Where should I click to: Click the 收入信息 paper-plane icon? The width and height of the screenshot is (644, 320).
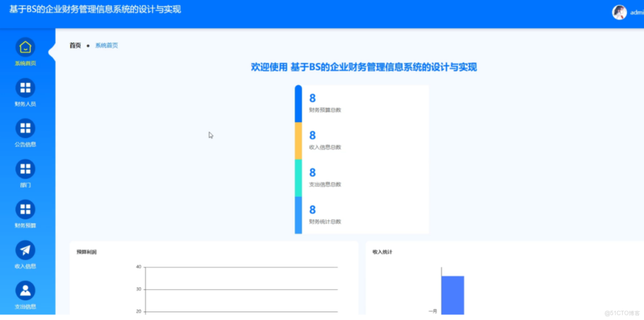tap(24, 251)
